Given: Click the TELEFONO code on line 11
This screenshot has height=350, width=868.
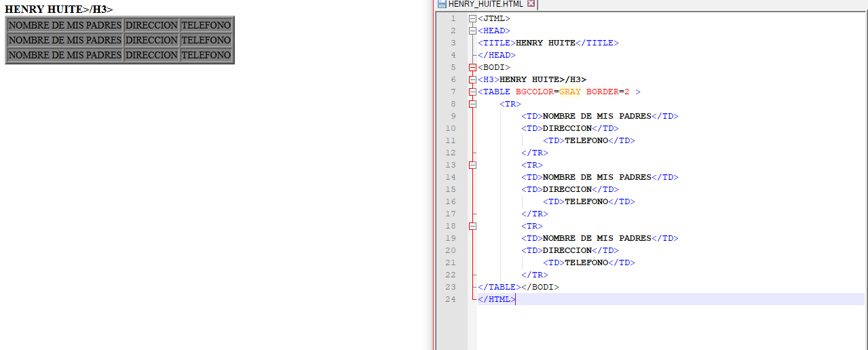Looking at the screenshot, I should coord(589,140).
